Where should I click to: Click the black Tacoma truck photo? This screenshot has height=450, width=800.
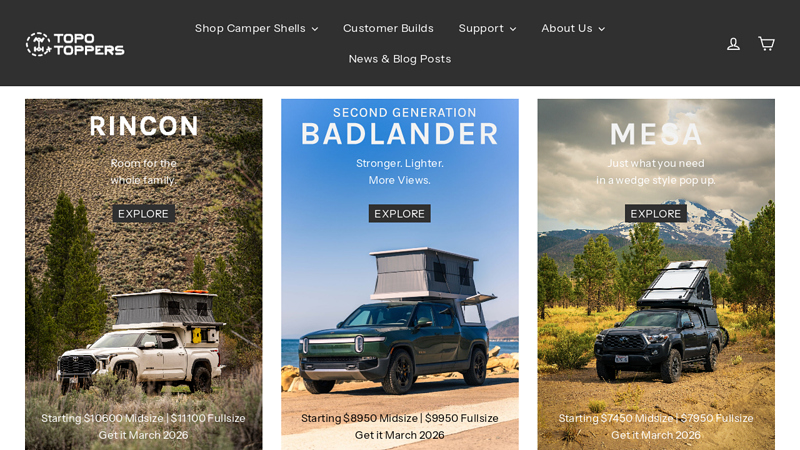(661, 321)
